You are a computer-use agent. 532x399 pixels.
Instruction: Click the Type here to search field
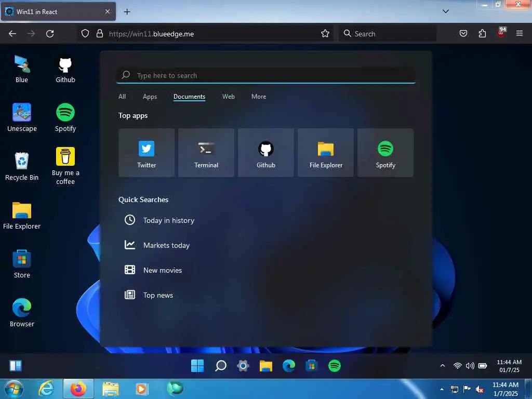266,75
